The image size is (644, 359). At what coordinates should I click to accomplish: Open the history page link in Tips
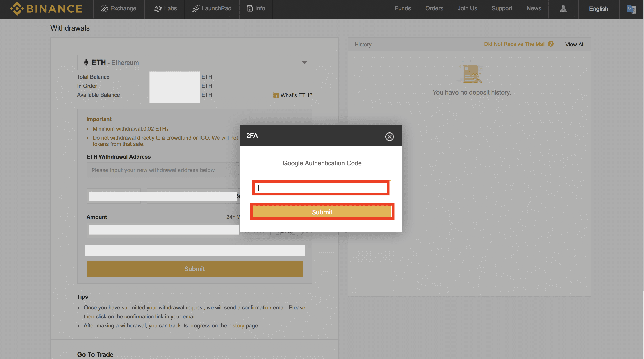[x=236, y=325]
